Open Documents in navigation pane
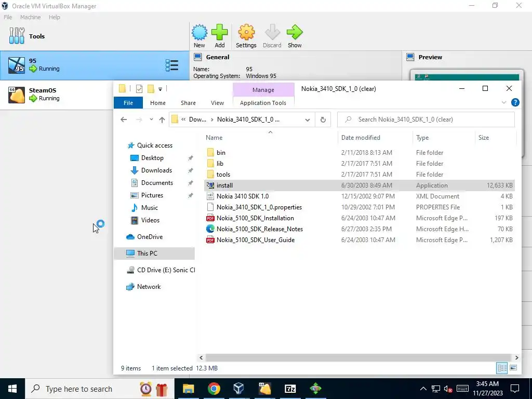 [x=157, y=182]
